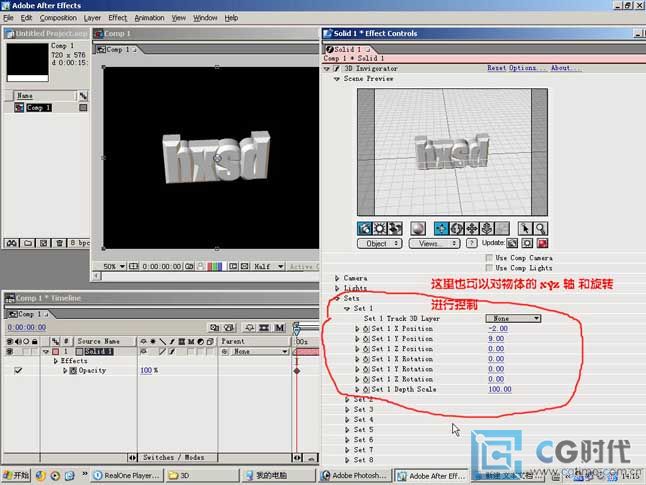This screenshot has height=485, width=646.
Task: Click the stopwatch for Set 1 X Position
Action: [366, 329]
